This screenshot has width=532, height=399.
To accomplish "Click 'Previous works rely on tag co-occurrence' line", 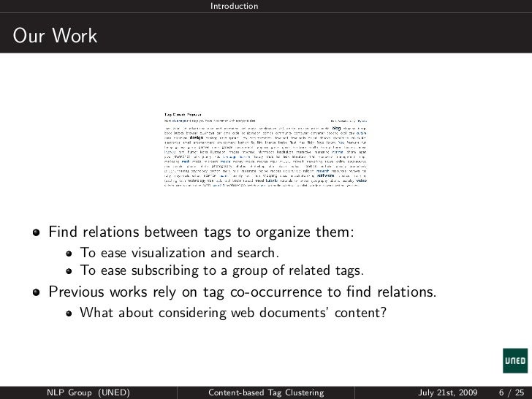I will click(243, 292).
